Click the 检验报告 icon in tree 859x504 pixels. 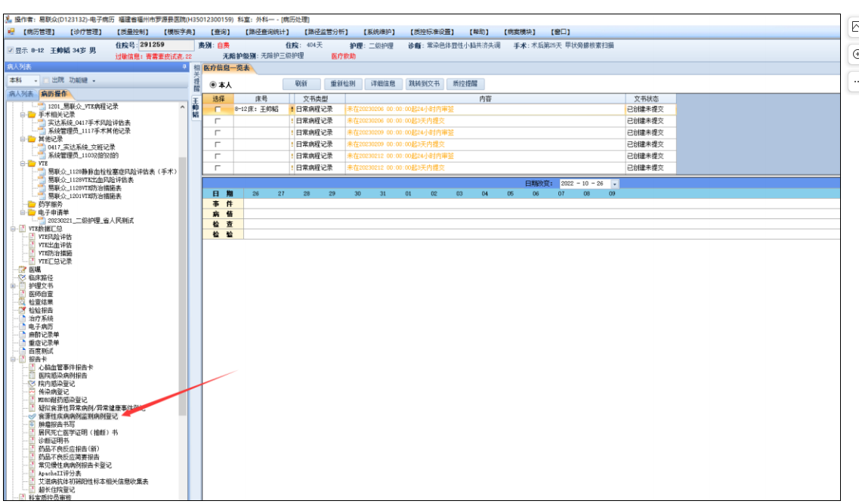(x=23, y=310)
